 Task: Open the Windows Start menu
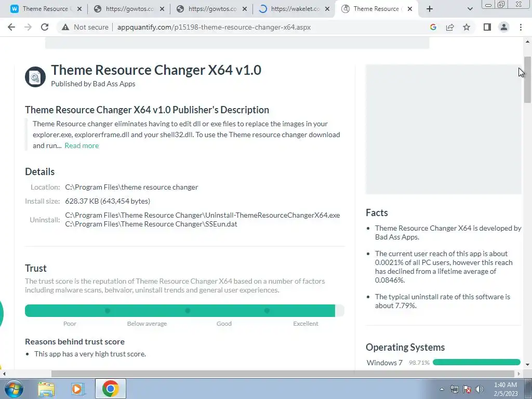(14, 389)
